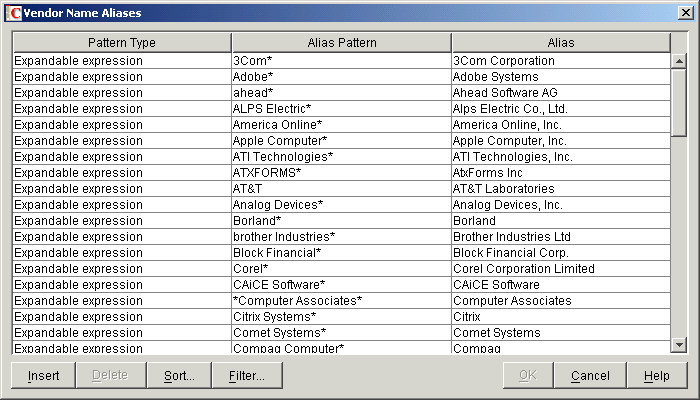Select the Apple Computer* pattern cell
This screenshot has width=700, height=400.
(341, 141)
